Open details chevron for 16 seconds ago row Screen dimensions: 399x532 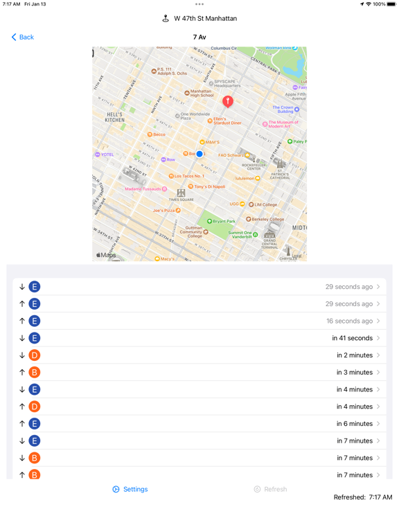378,321
